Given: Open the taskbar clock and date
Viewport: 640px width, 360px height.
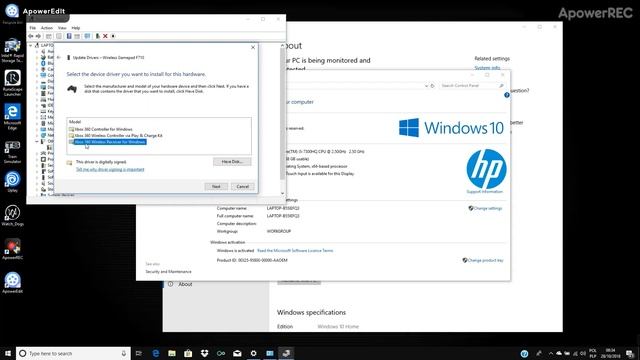Looking at the screenshot, I should click(611, 353).
